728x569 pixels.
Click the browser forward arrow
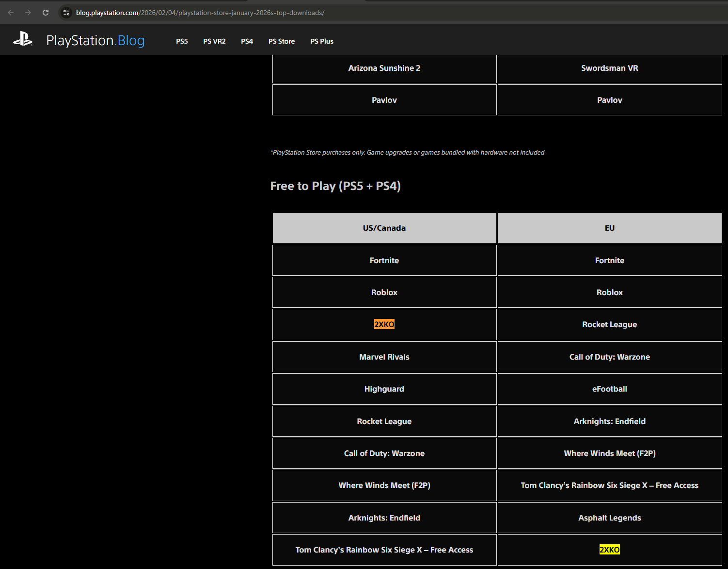pos(28,13)
